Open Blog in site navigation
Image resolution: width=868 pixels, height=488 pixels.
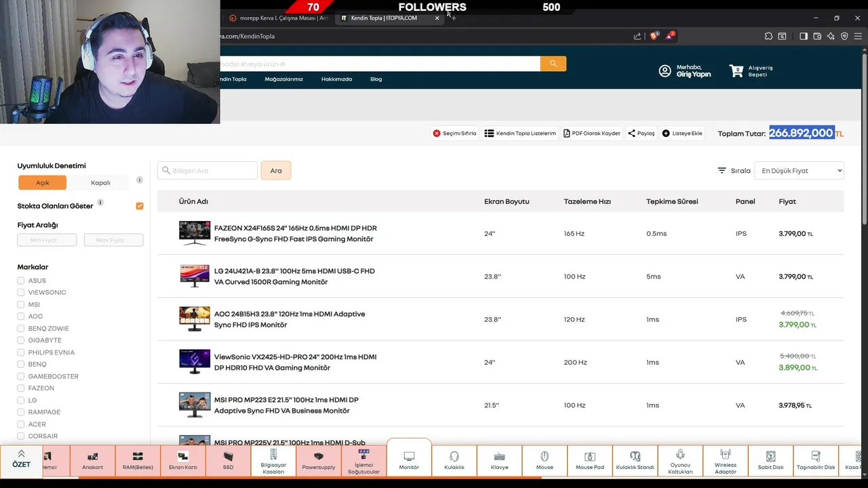[x=376, y=79]
